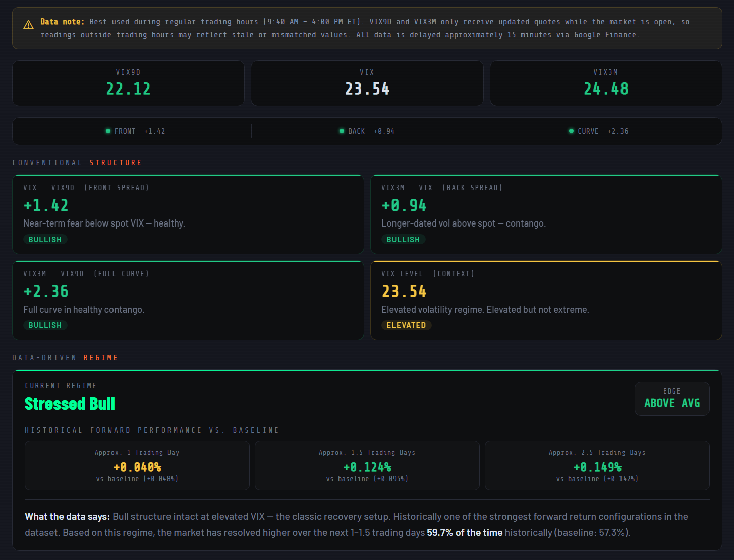Click the BULLISH badge under full curve

(45, 325)
